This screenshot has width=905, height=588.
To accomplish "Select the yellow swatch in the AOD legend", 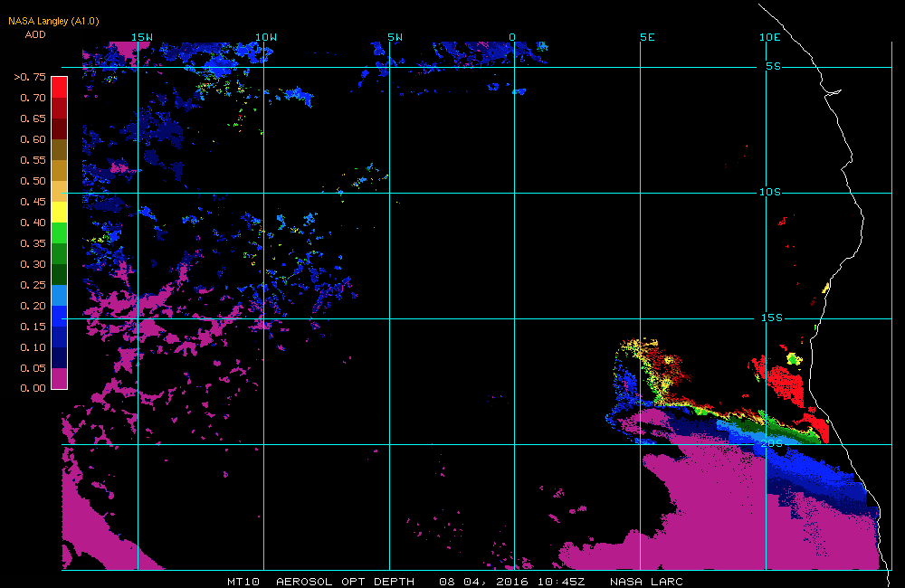I will pyautogui.click(x=60, y=212).
